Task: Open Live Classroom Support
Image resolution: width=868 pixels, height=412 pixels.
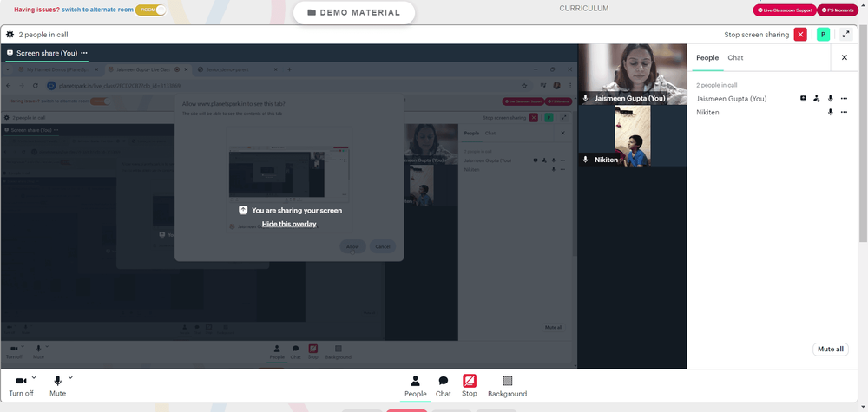Action: [x=785, y=10]
